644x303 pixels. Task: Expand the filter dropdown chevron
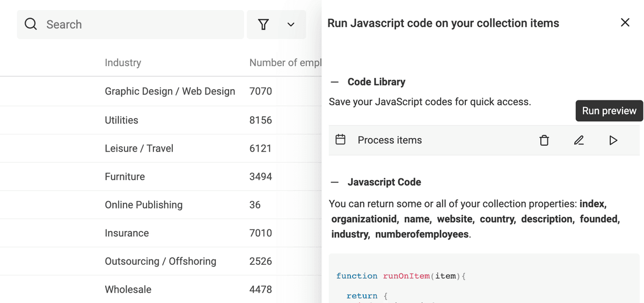point(291,24)
